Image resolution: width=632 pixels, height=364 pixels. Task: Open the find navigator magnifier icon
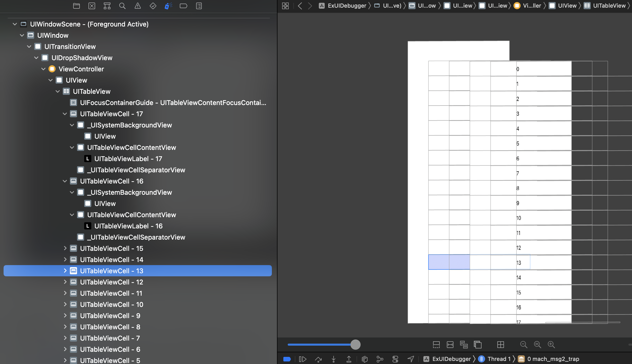point(122,6)
